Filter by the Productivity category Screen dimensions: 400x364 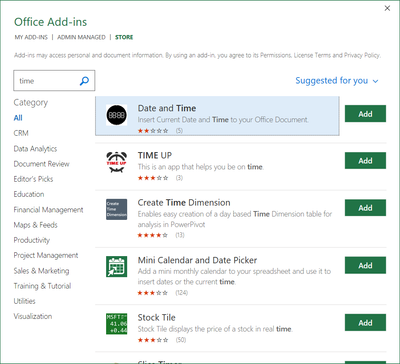(32, 240)
